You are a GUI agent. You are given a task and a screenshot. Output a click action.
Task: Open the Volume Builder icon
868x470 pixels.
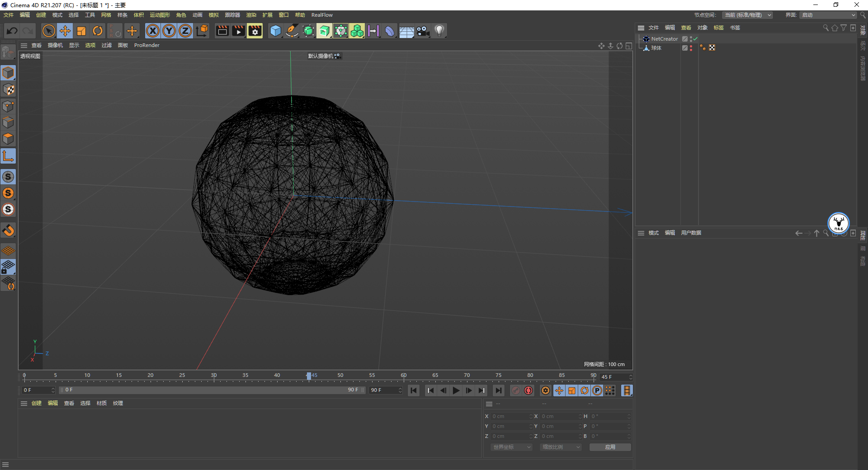click(357, 31)
